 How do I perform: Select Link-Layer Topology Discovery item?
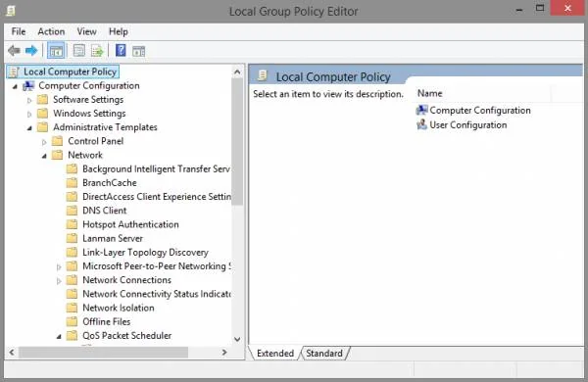point(145,252)
